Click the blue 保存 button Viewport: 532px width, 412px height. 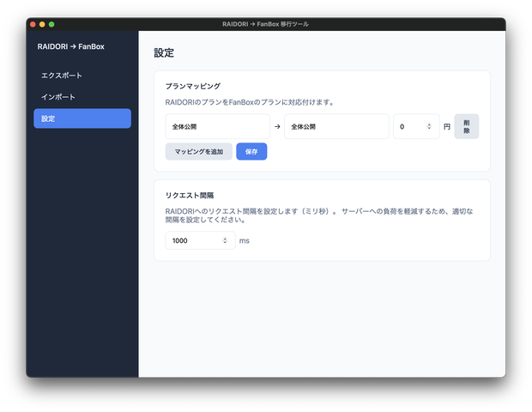pyautogui.click(x=251, y=151)
